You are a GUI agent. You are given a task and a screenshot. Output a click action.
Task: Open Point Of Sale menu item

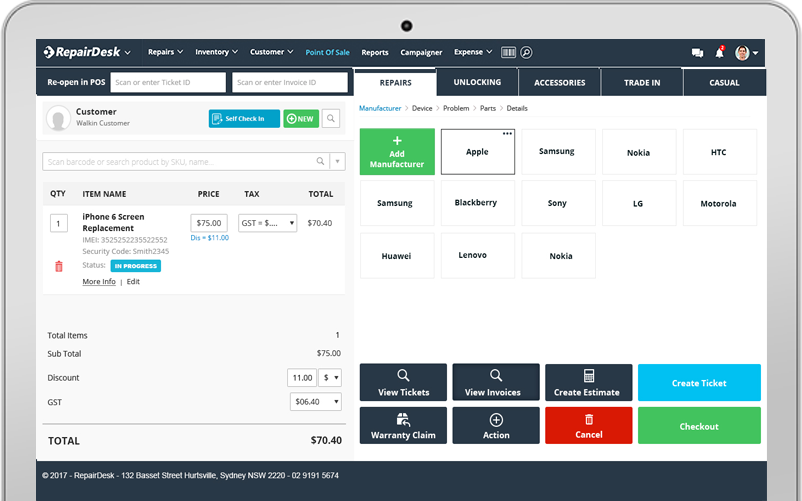pyautogui.click(x=327, y=52)
